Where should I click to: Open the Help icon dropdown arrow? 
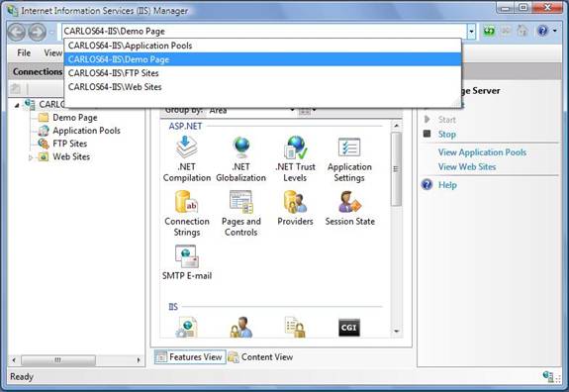click(x=555, y=32)
